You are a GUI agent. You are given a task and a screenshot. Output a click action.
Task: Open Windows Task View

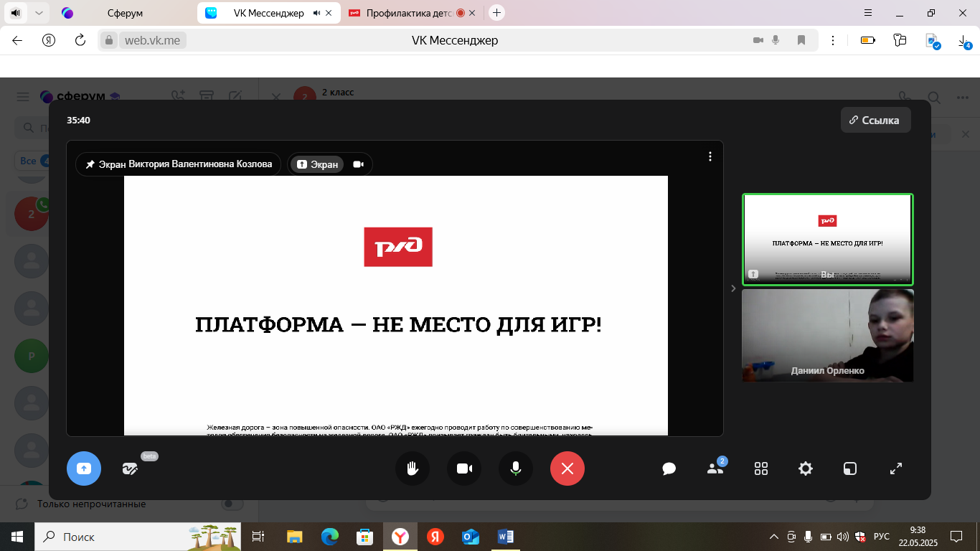(x=258, y=537)
